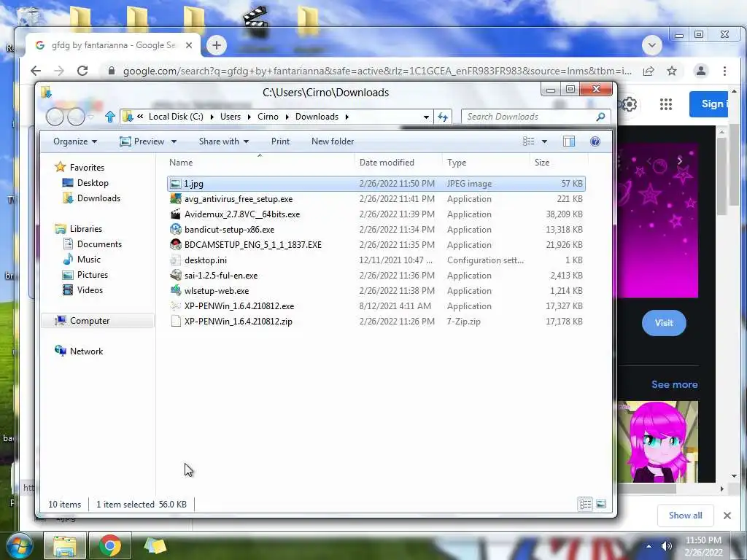Click the third pinned taskbar app icon

click(x=155, y=545)
